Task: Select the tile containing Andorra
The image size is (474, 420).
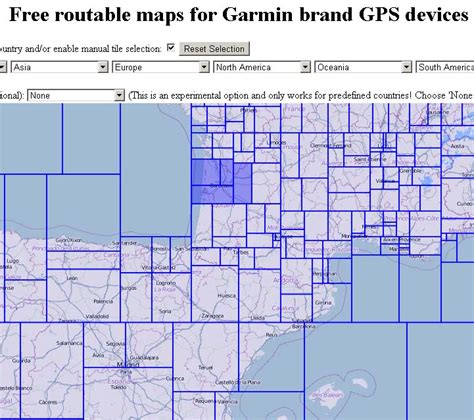Action: (296, 277)
